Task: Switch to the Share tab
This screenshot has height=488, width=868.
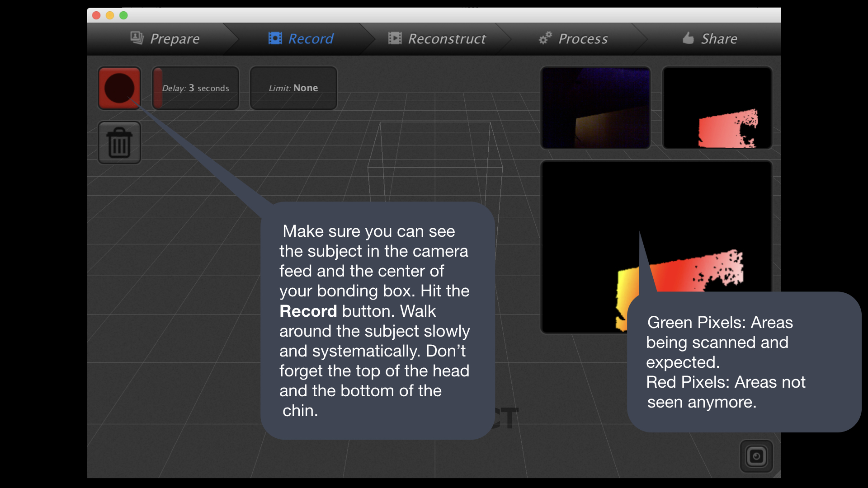Action: tap(710, 39)
